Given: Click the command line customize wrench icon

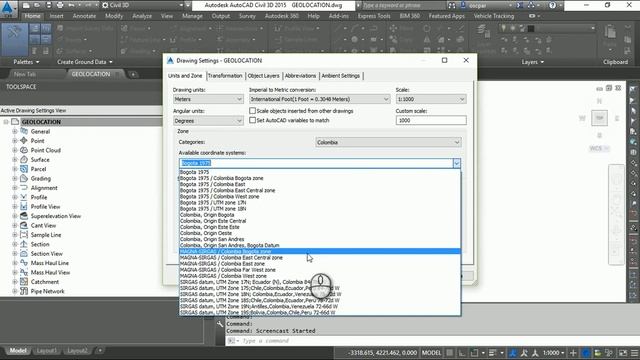Looking at the screenshot, I should (220, 324).
